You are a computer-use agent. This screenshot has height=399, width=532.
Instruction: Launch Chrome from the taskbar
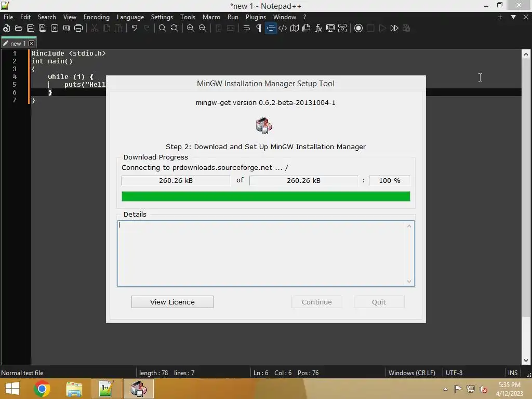click(42, 389)
